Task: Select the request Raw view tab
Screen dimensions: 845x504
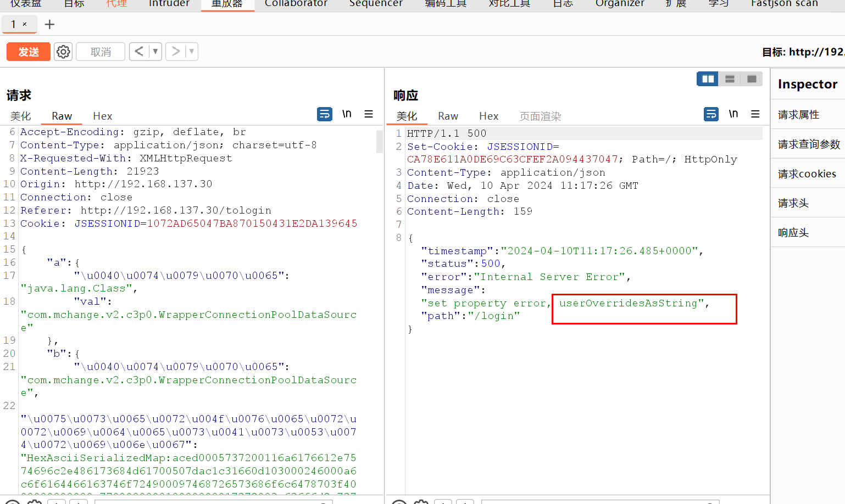Action: [x=62, y=116]
